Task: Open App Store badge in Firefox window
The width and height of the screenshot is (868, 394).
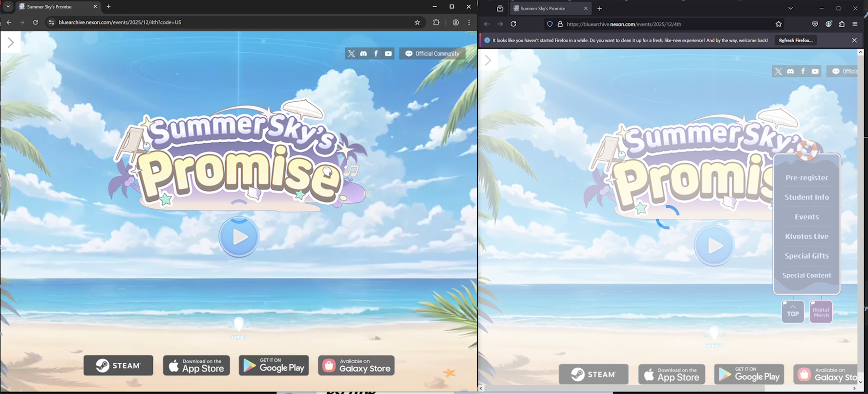Action: coord(672,374)
